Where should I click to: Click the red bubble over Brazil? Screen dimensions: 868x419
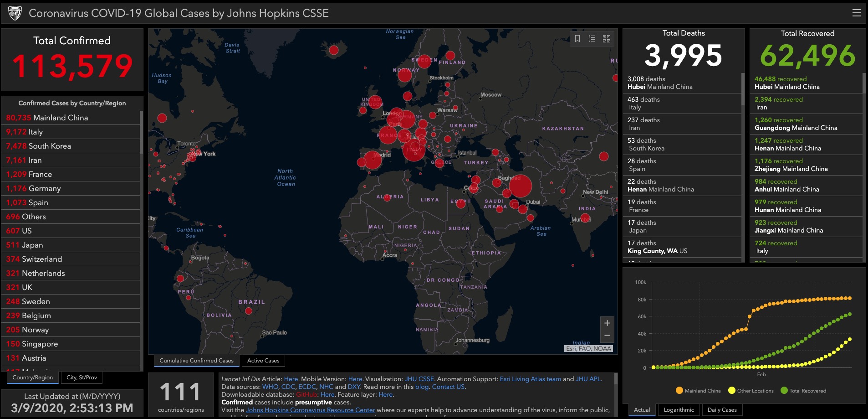(x=249, y=311)
